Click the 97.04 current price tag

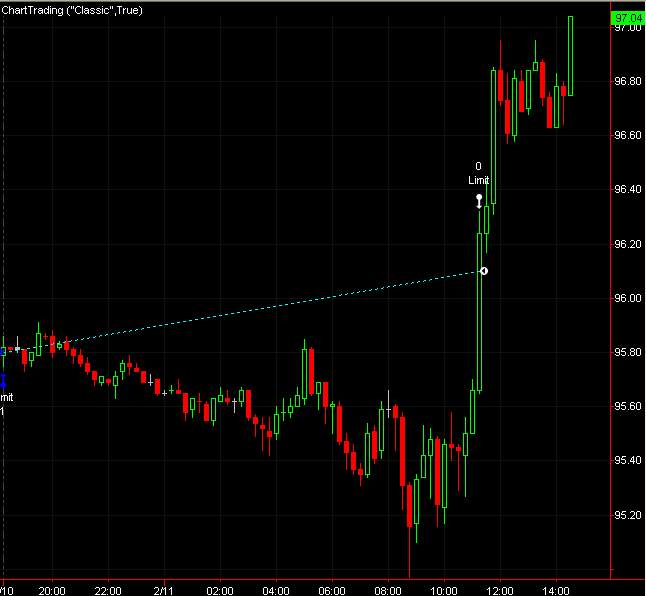(x=628, y=18)
